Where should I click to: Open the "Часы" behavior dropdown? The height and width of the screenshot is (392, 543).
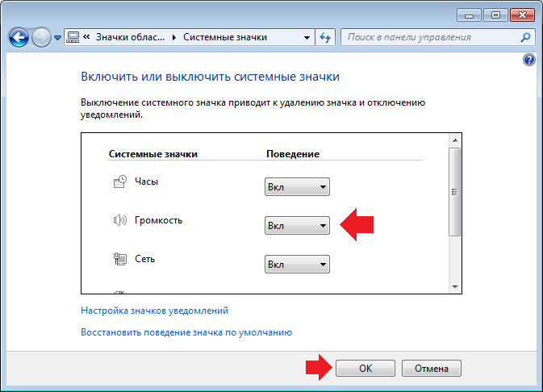pos(297,187)
